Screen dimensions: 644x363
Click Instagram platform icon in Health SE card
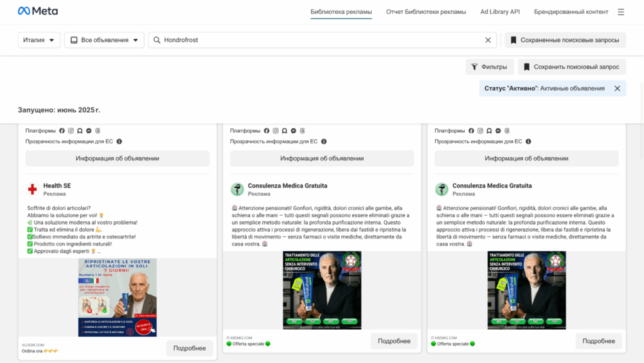[x=71, y=131]
